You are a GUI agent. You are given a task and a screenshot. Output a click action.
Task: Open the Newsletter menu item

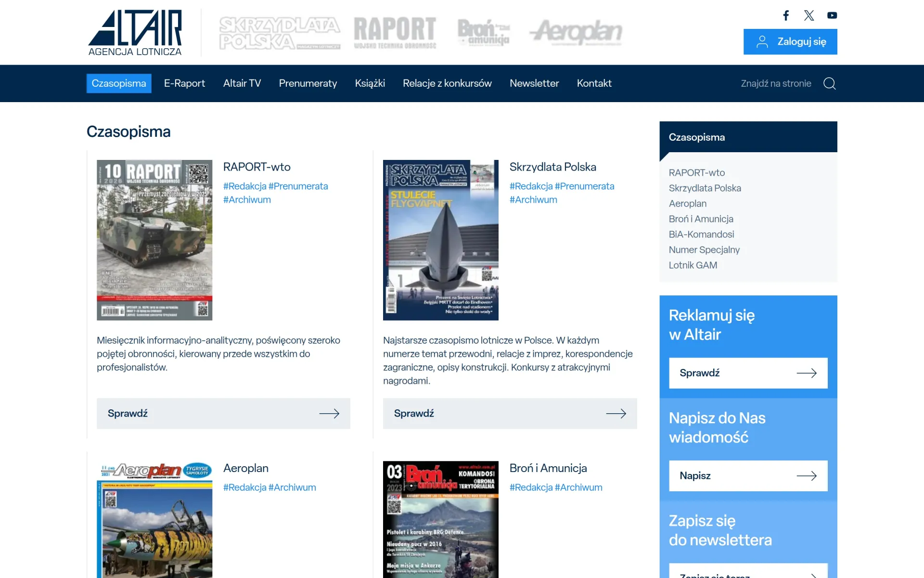pyautogui.click(x=534, y=83)
